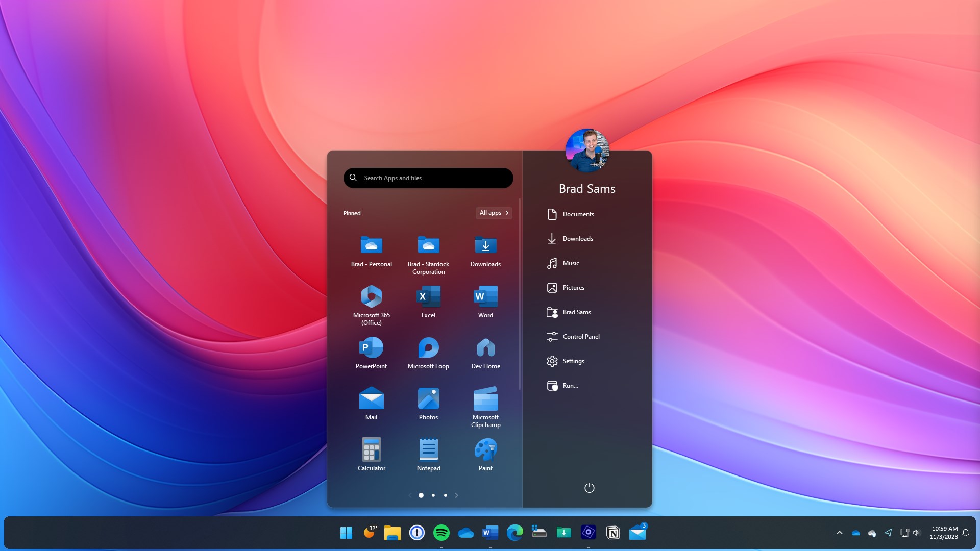Click Brad Sams profile picture
980x551 pixels.
[587, 149]
